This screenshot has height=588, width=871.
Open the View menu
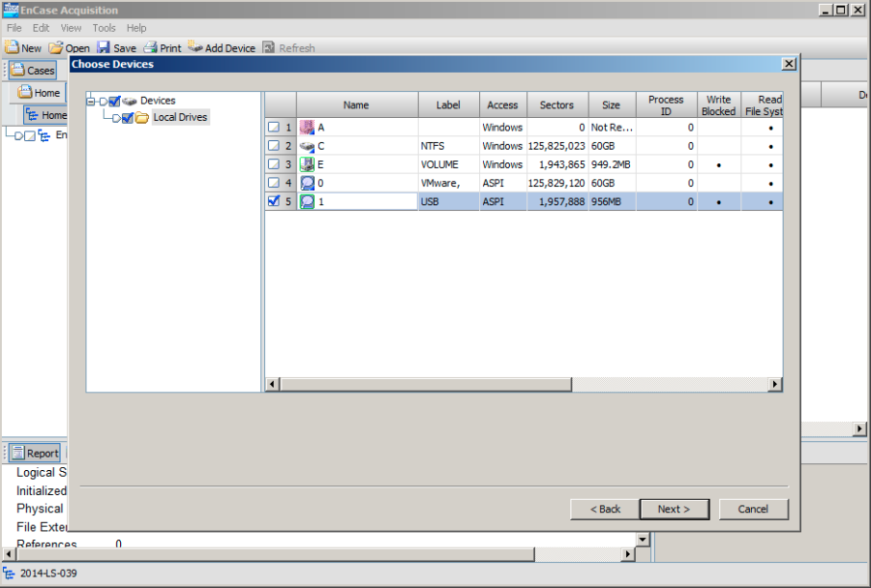coord(71,28)
